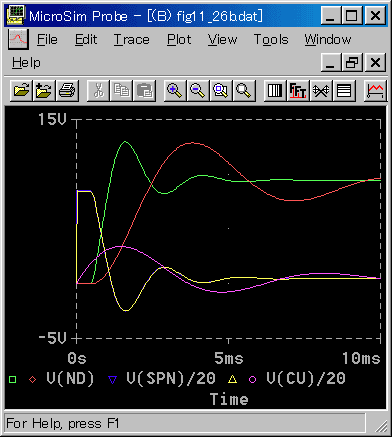Image resolution: width=392 pixels, height=437 pixels.
Task: Click the Paste clipboard icon
Action: tap(144, 90)
